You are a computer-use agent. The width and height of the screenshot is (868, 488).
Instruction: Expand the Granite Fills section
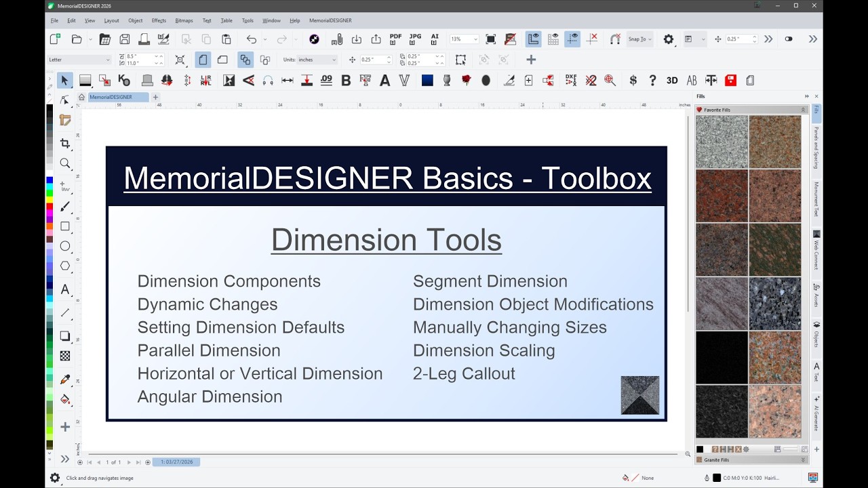pyautogui.click(x=804, y=460)
